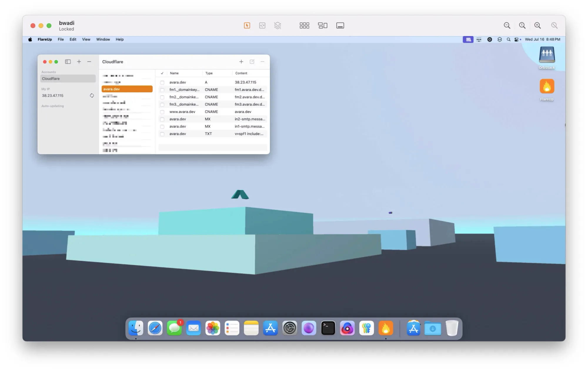Open the Window menu
This screenshot has height=371, width=588.
coord(103,39)
